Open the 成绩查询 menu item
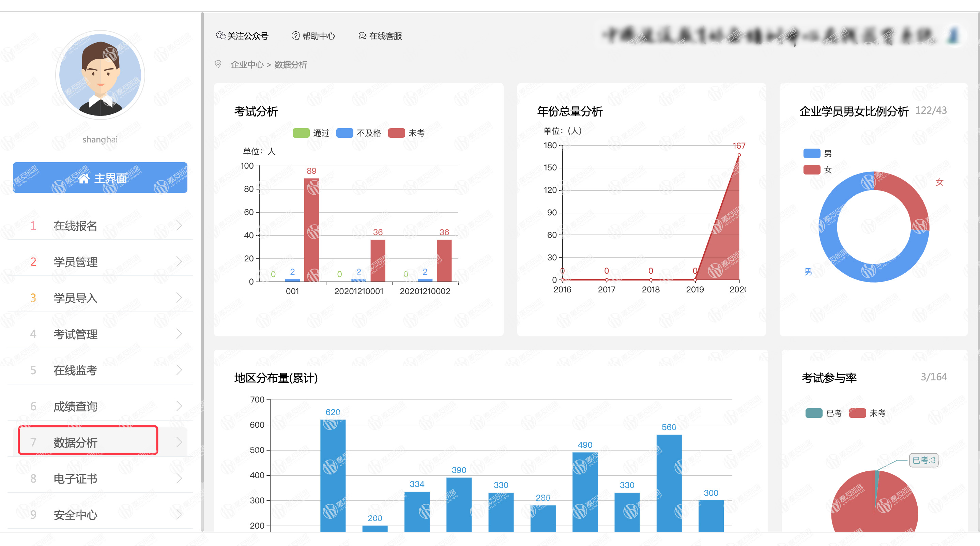Image resolution: width=980 pixels, height=546 pixels. tap(75, 406)
